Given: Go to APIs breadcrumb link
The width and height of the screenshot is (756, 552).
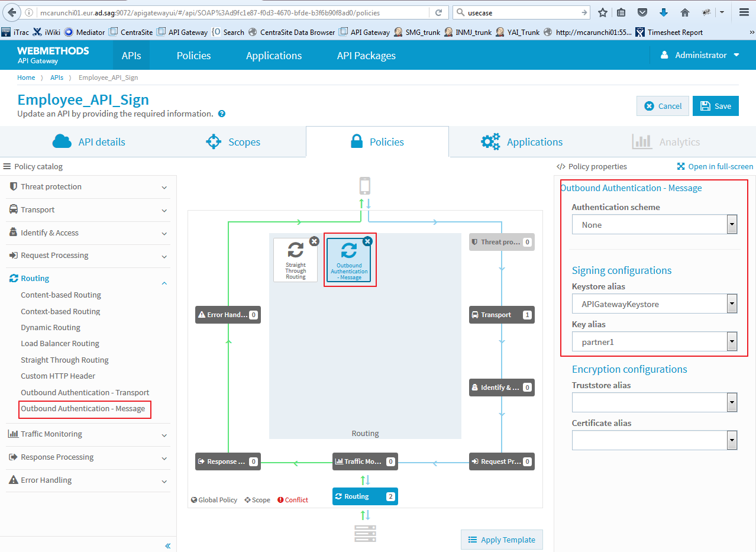Looking at the screenshot, I should tap(57, 78).
